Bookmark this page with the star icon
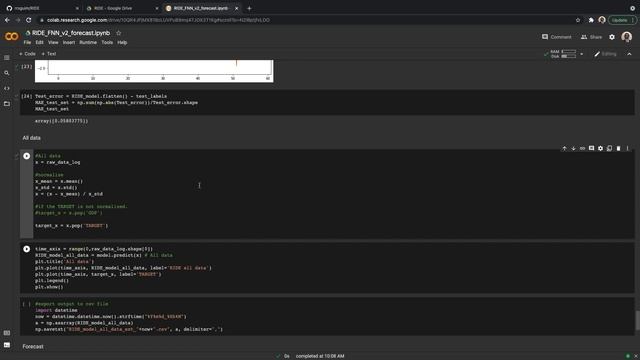 pyautogui.click(x=578, y=20)
